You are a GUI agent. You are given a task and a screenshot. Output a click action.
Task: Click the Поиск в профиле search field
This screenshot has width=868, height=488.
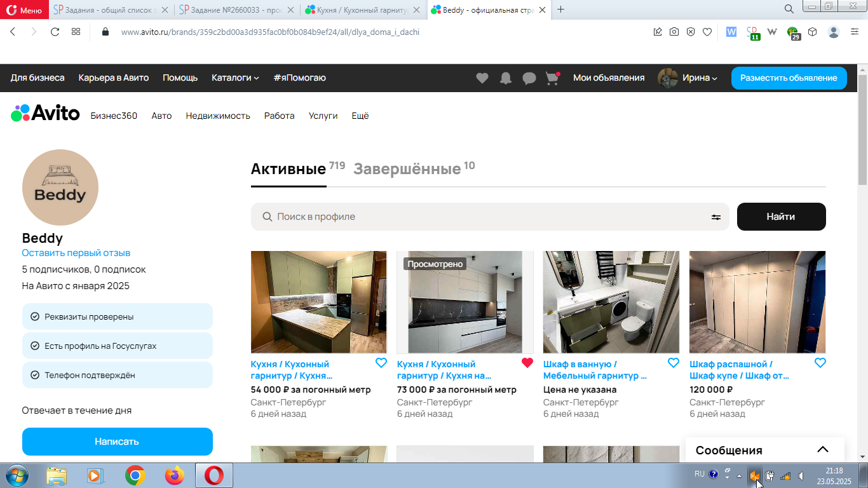pyautogui.click(x=490, y=217)
